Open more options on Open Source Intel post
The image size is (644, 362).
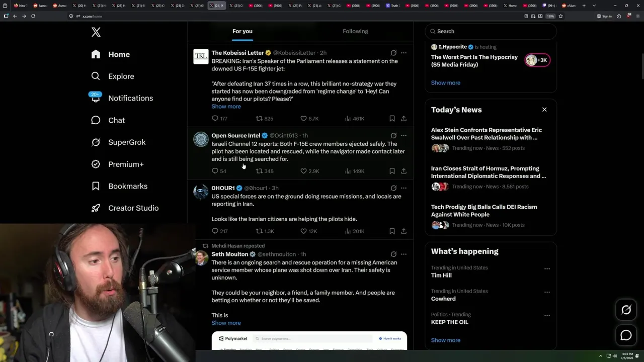404,136
